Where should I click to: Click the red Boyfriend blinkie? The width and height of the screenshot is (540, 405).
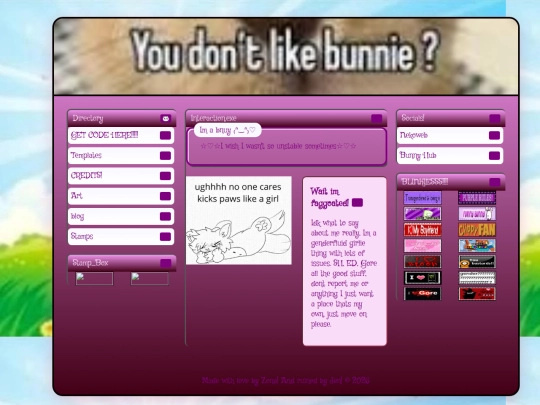(x=423, y=230)
